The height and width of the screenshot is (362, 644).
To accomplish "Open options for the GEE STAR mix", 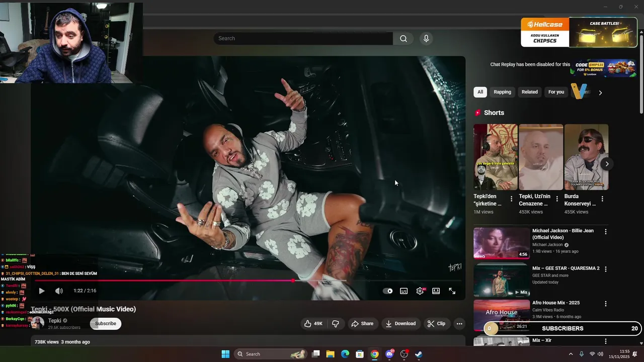I will (x=606, y=269).
